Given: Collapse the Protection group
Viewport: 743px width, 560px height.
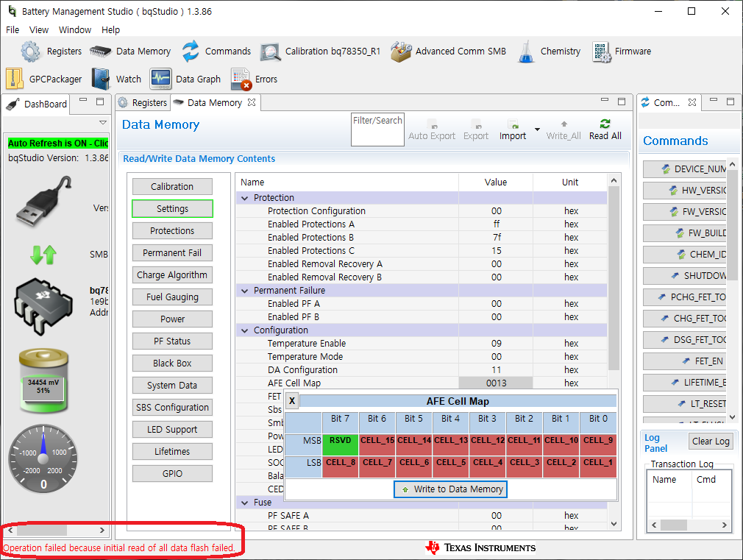Looking at the screenshot, I should [x=244, y=198].
